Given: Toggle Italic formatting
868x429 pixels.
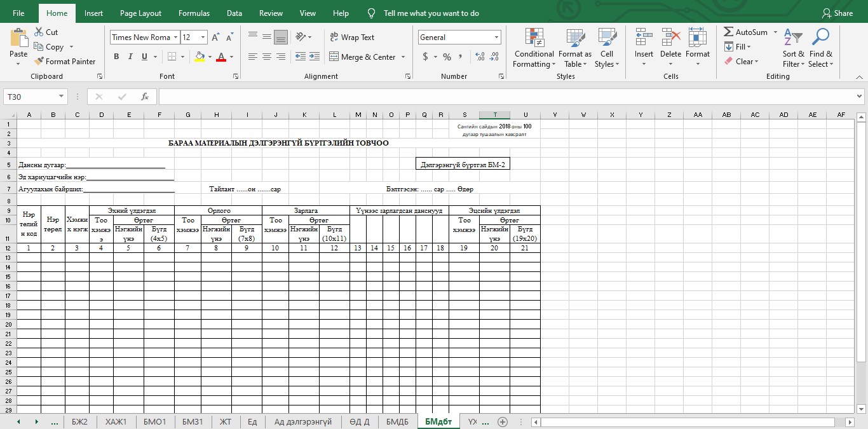Looking at the screenshot, I should pyautogui.click(x=130, y=57).
